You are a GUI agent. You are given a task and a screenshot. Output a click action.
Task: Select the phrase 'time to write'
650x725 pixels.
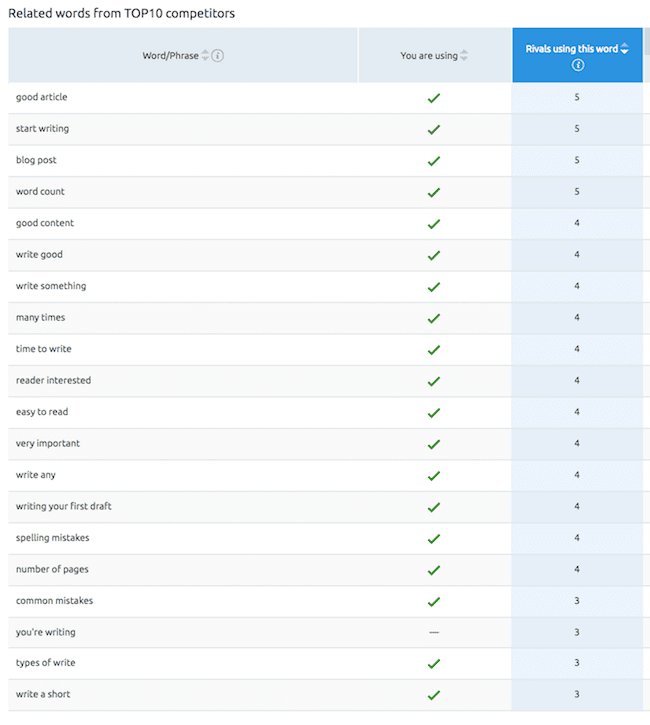tap(43, 349)
